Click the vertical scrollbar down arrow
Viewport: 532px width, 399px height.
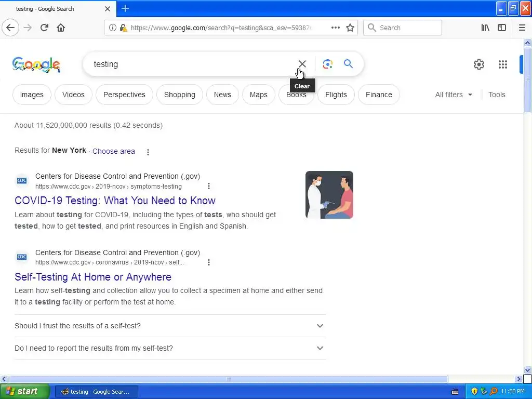pyautogui.click(x=527, y=370)
